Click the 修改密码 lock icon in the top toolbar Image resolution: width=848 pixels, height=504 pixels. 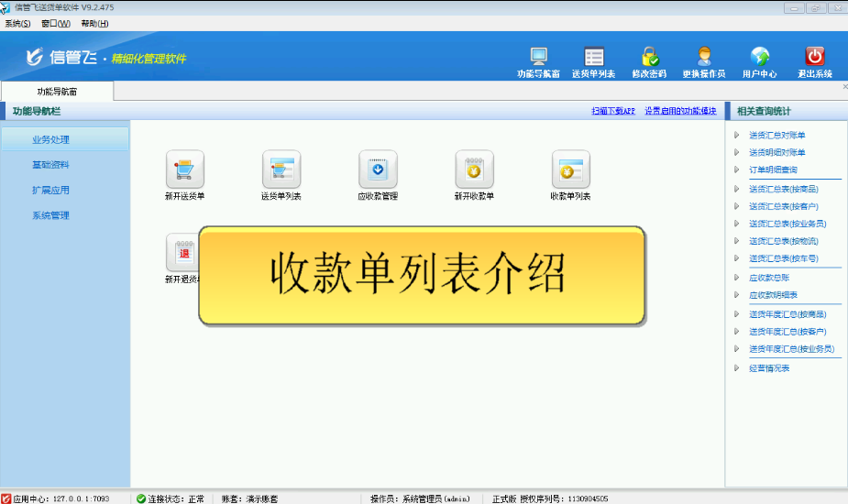click(x=650, y=57)
